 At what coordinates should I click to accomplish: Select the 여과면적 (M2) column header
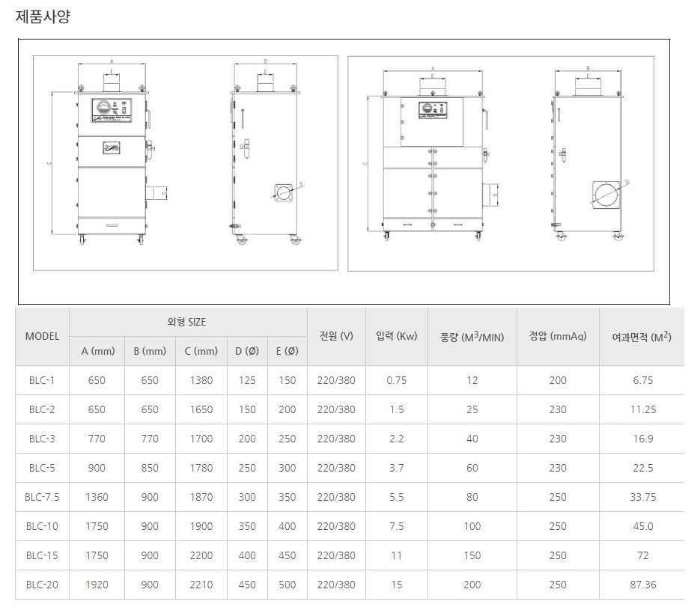coord(642,337)
